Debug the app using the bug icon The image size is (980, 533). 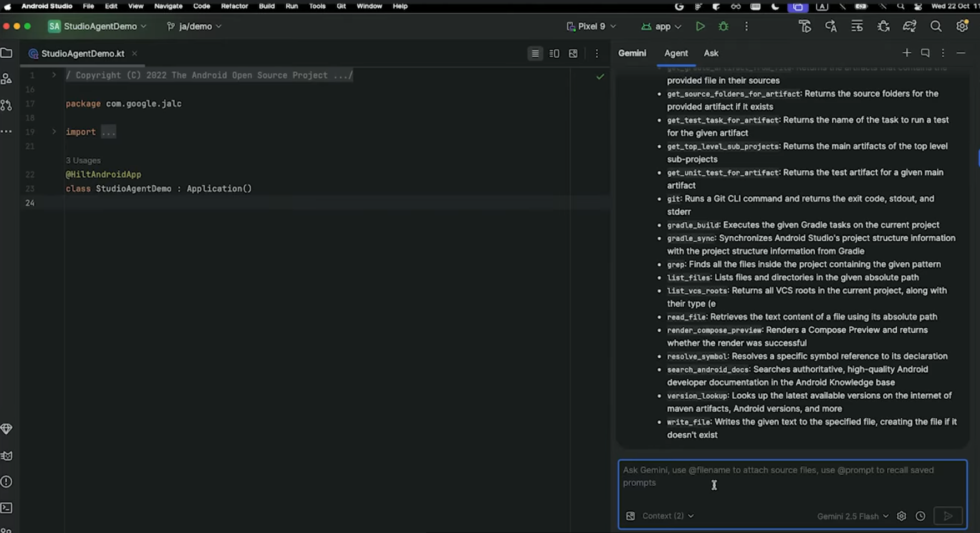724,26
